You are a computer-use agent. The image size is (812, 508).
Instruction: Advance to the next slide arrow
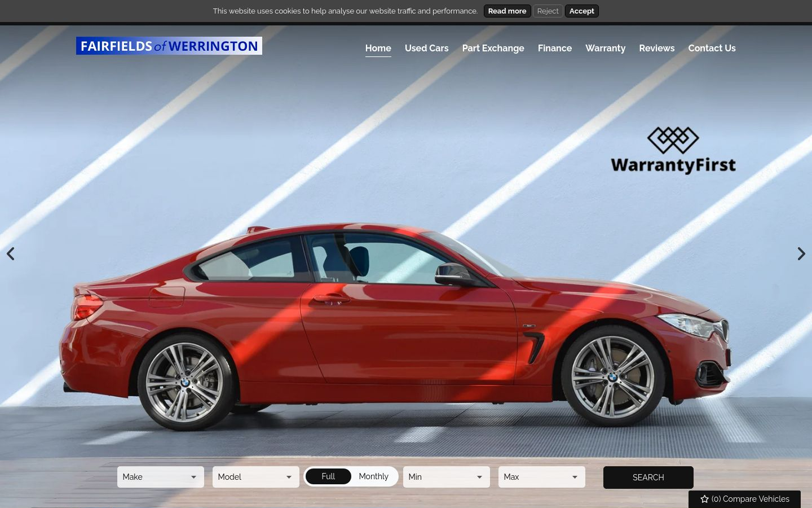801,254
